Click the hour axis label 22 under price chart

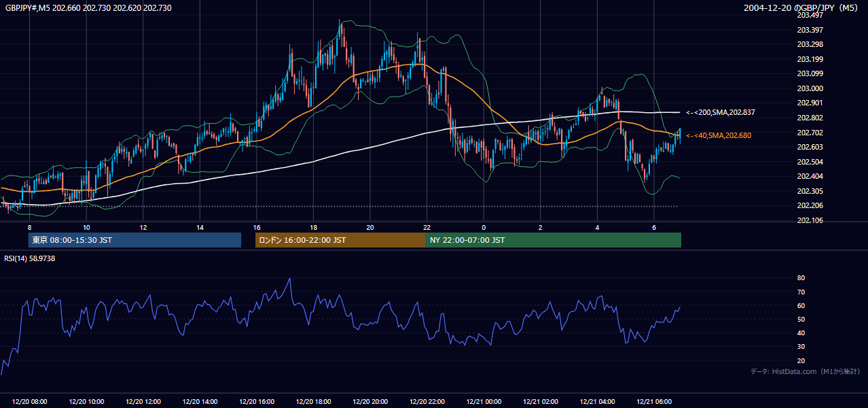[x=427, y=227]
